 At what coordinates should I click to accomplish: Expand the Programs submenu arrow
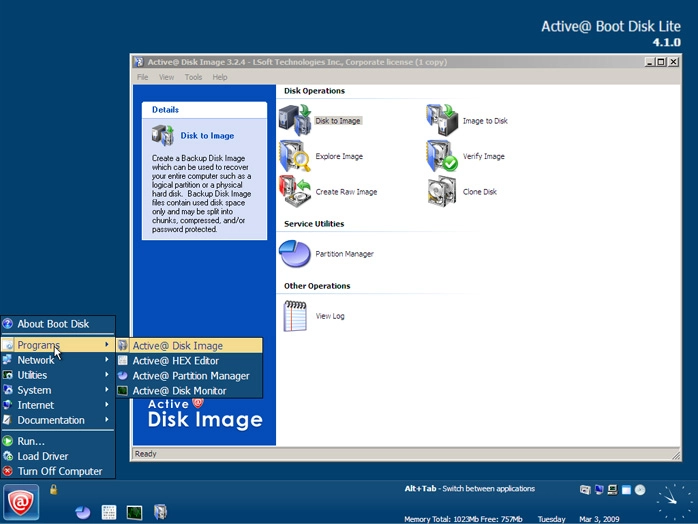107,345
